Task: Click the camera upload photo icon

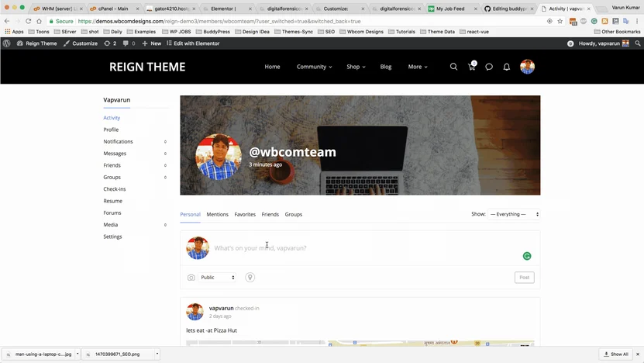Action: pos(191,278)
